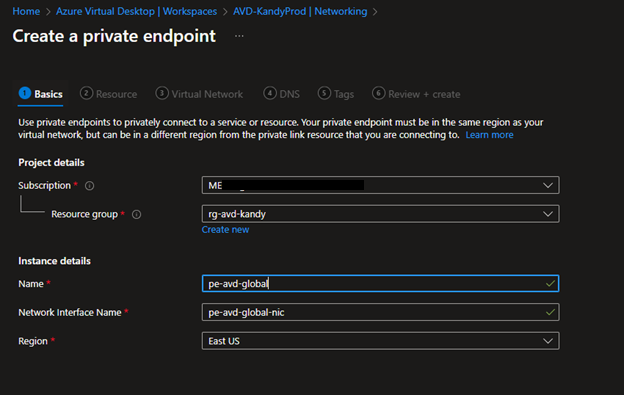This screenshot has height=395, width=624.
Task: Click the step 3 circle icon
Action: 162,93
